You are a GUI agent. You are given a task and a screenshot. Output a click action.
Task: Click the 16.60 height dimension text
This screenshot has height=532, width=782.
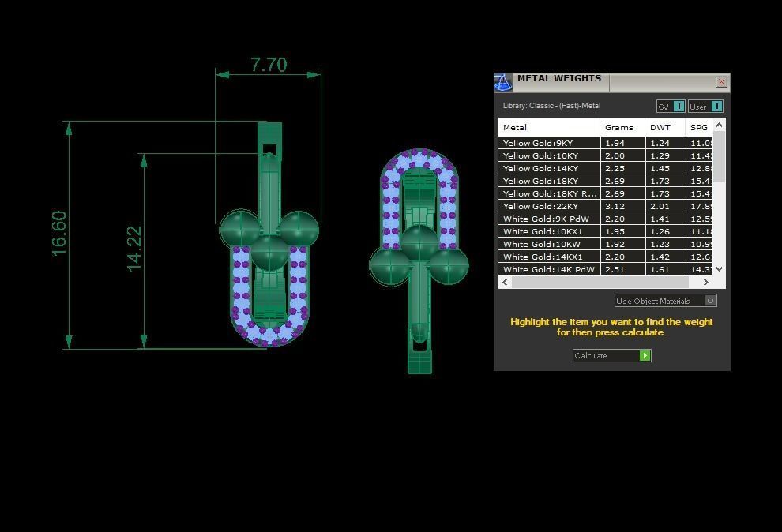tap(59, 234)
